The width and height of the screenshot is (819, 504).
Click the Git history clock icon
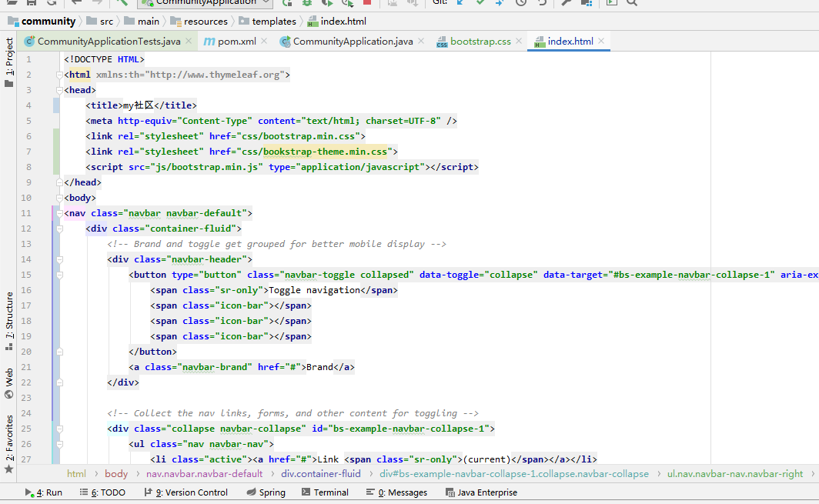(521, 2)
